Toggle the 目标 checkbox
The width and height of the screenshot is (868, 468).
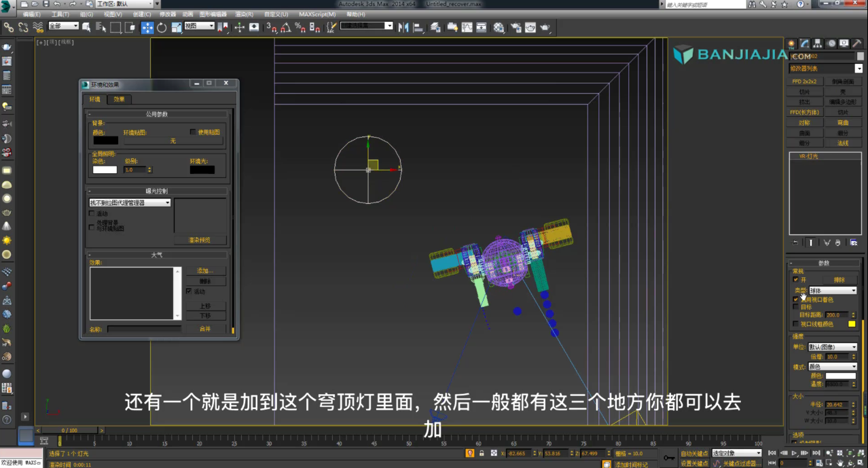click(796, 307)
